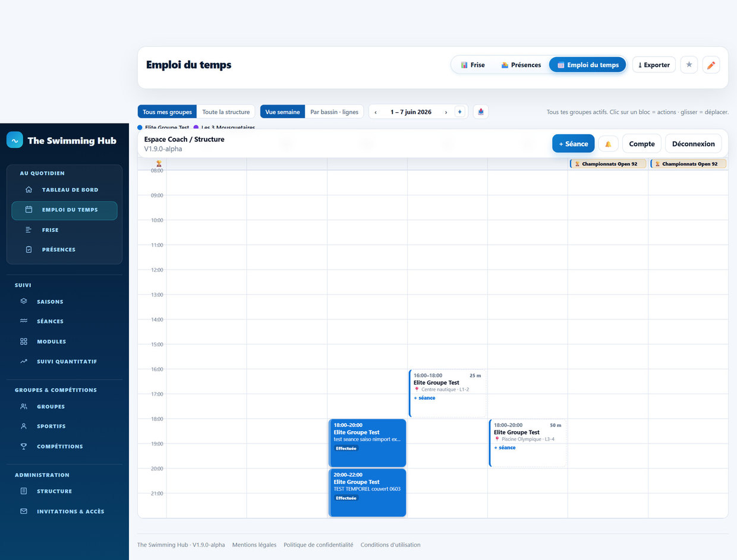Click the Déconnexion button

point(694,144)
